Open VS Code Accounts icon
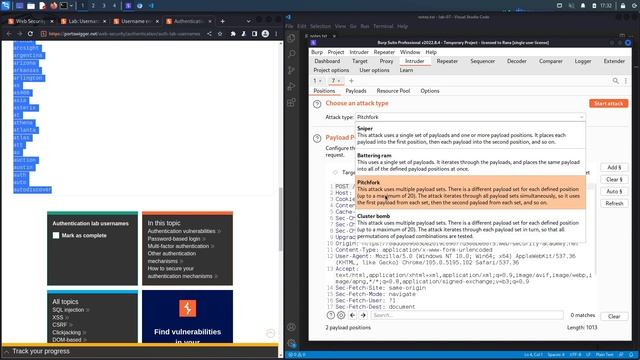The image size is (640, 360). [x=291, y=327]
